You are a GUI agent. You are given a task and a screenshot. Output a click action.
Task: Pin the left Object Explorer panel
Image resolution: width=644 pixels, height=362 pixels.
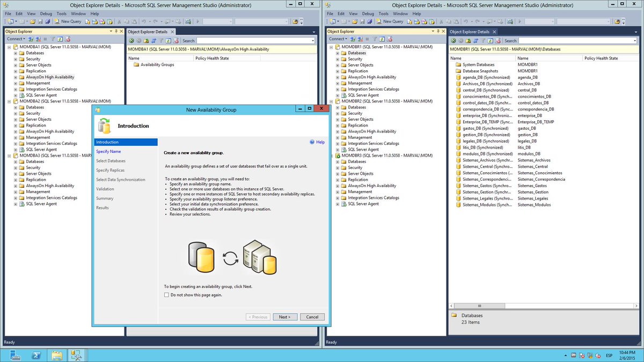[x=116, y=32]
